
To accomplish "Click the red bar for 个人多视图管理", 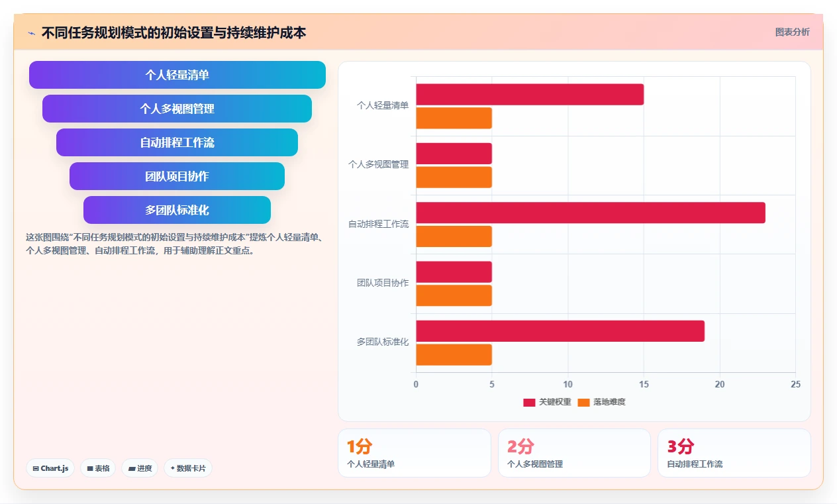I will pos(454,154).
